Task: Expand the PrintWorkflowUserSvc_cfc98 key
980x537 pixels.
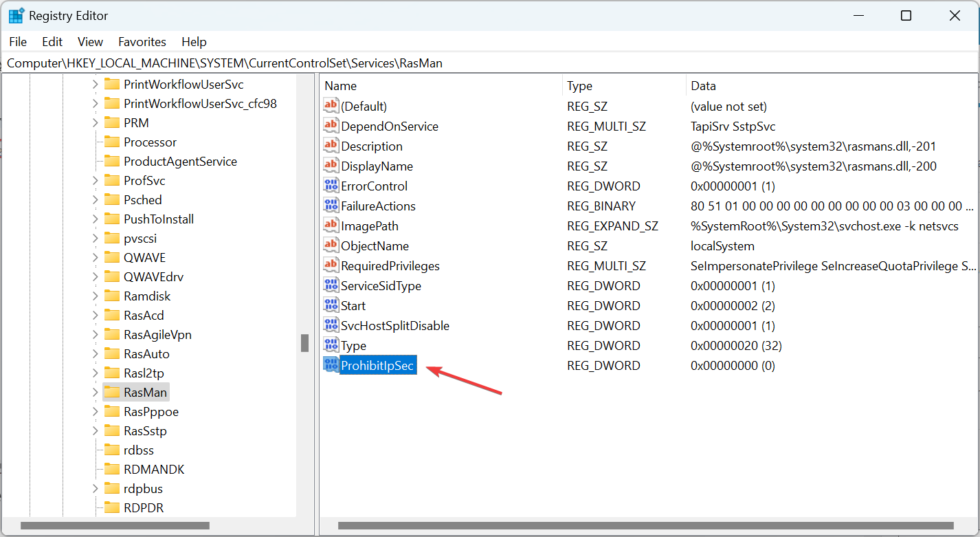Action: pyautogui.click(x=96, y=103)
